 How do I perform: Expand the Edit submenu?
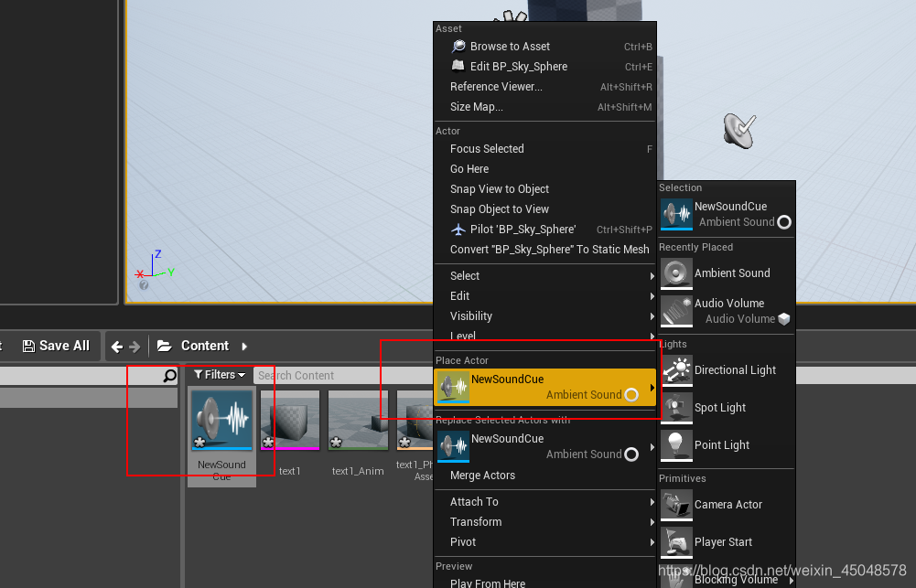pos(544,296)
